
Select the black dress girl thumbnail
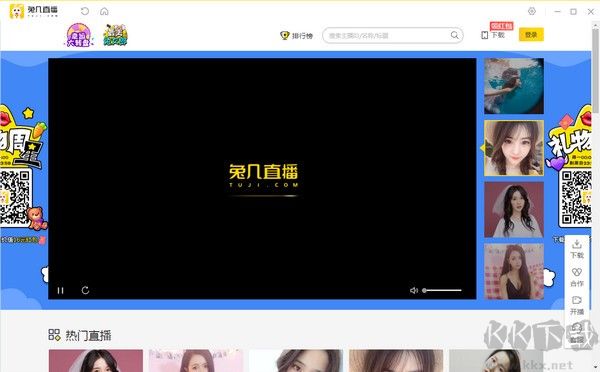[514, 272]
